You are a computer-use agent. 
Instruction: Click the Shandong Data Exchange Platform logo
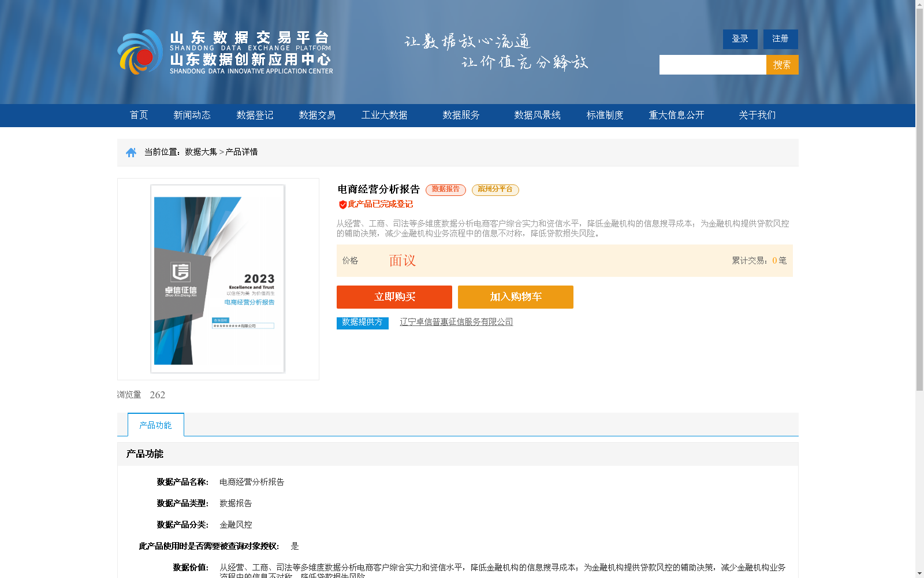tap(225, 52)
